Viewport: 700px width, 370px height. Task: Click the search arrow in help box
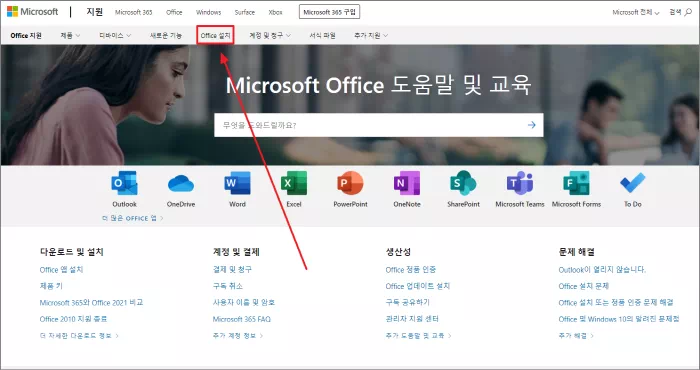click(x=531, y=125)
